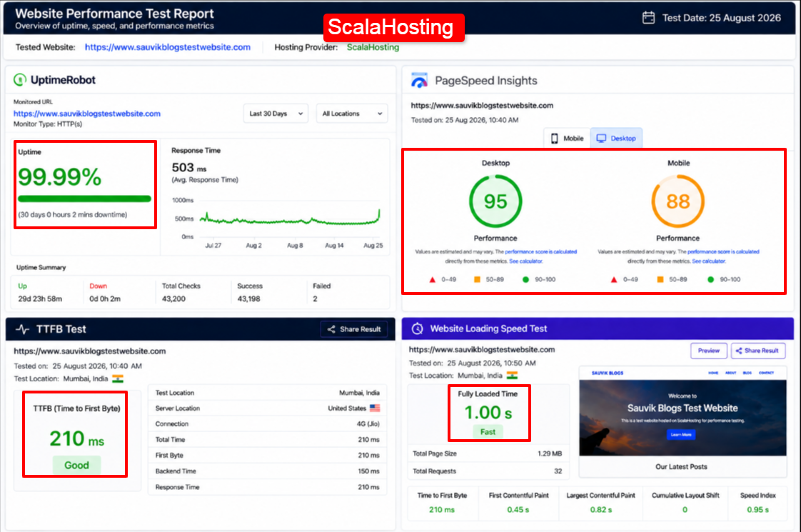
Task: Click the UptimeRobot logo icon
Action: 20,80
